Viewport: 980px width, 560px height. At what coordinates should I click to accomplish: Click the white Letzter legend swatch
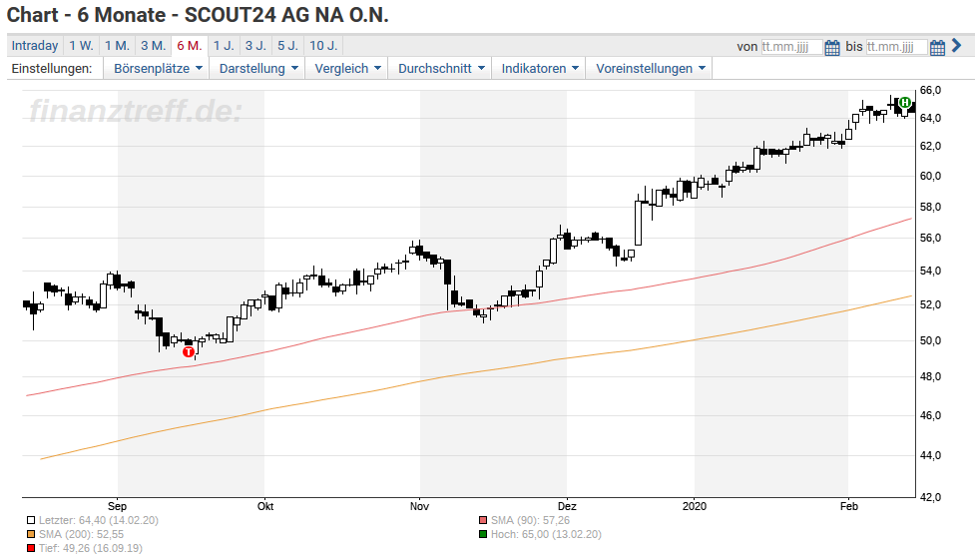point(31,520)
